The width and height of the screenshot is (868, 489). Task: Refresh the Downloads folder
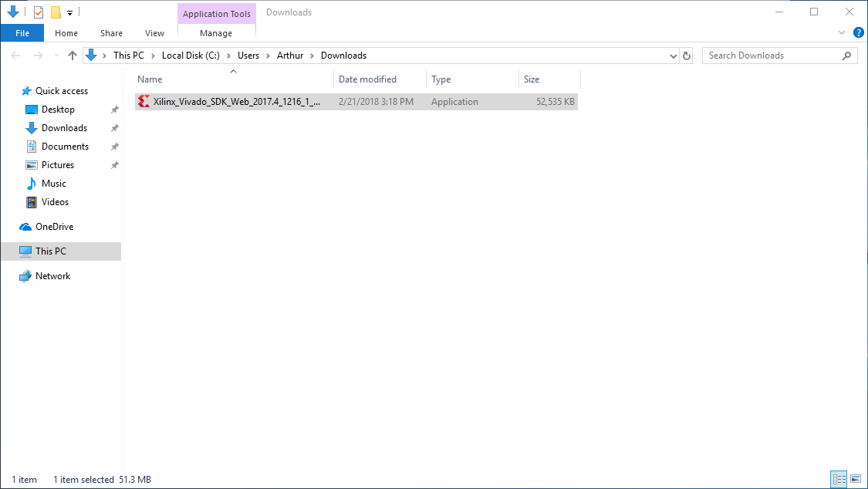coord(687,56)
